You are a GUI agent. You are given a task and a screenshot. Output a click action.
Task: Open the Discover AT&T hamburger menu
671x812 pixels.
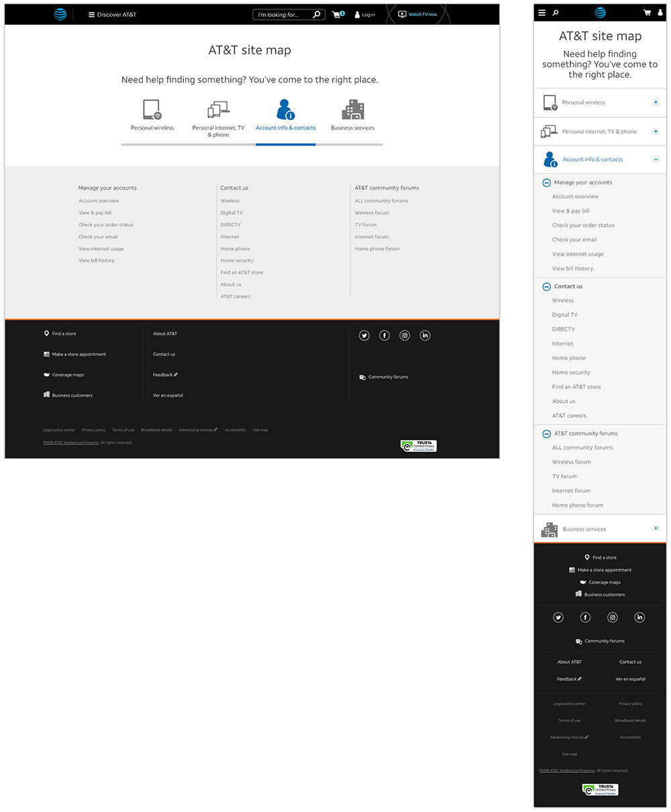[112, 15]
